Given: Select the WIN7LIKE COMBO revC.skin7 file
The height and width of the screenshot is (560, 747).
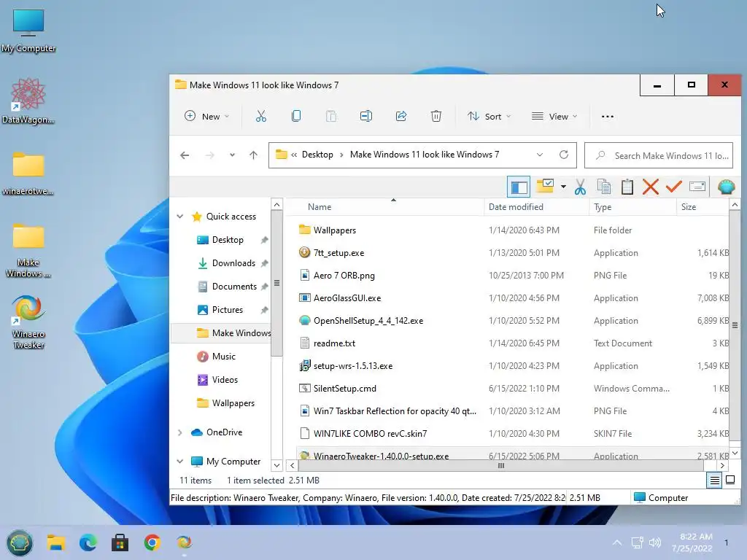Looking at the screenshot, I should (370, 434).
